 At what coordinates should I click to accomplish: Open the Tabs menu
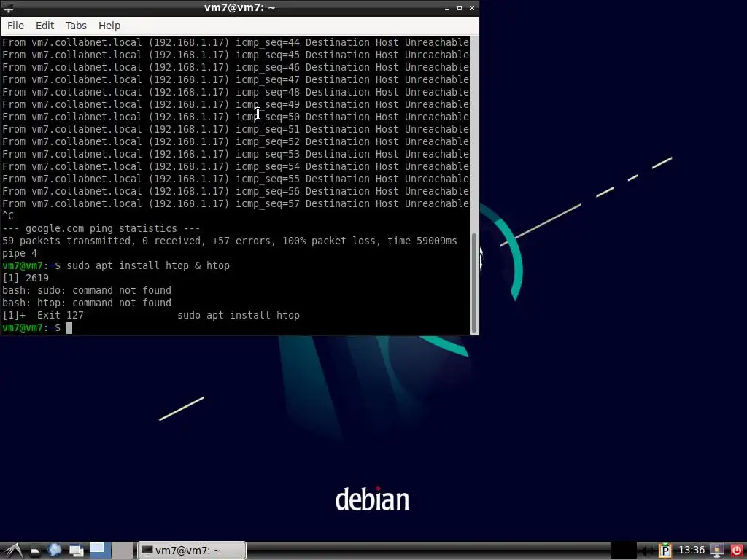pos(76,26)
